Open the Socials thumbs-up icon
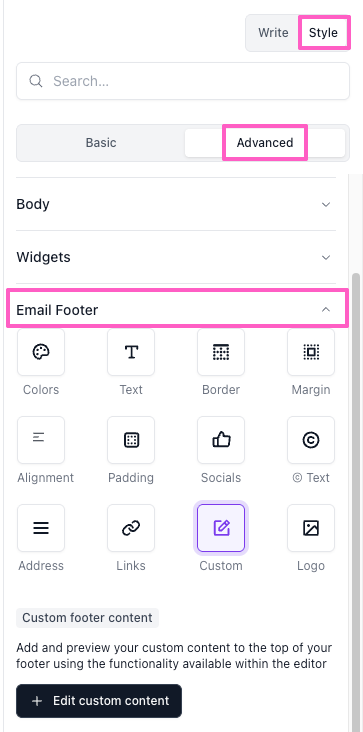The width and height of the screenshot is (363, 732). coord(221,440)
